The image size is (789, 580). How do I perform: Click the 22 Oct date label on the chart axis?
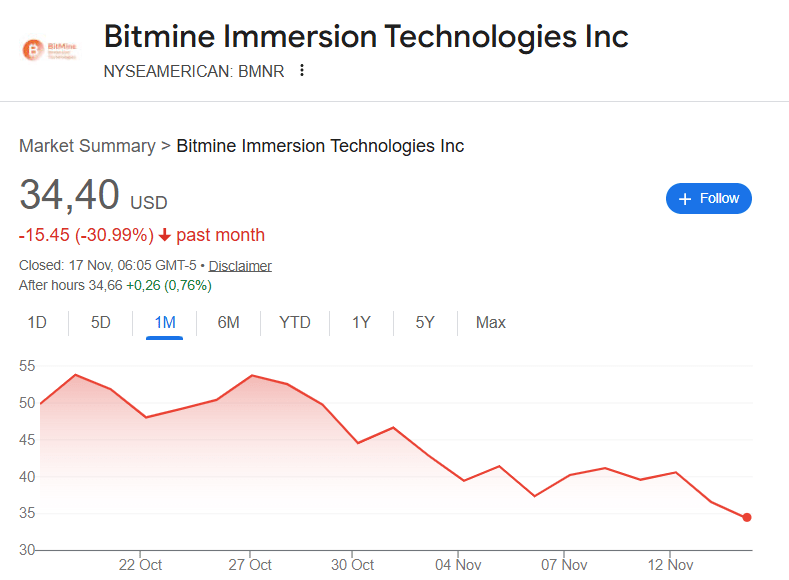140,565
